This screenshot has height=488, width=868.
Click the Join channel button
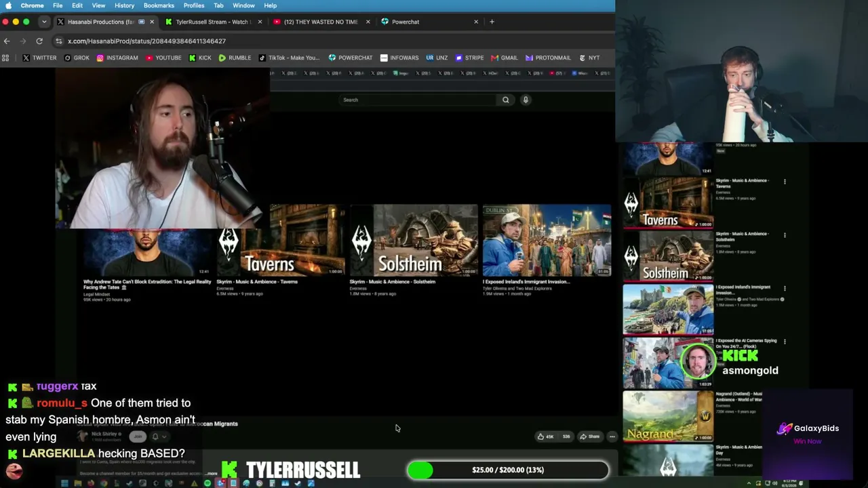click(138, 437)
